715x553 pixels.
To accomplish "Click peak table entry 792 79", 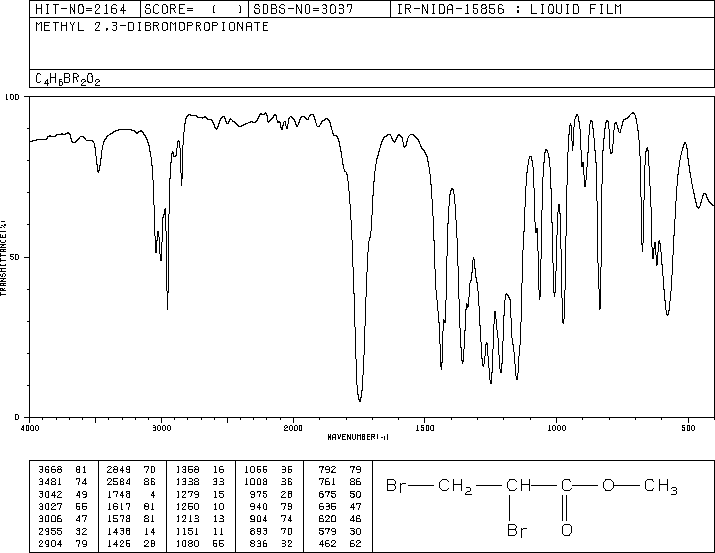I will (x=340, y=469).
